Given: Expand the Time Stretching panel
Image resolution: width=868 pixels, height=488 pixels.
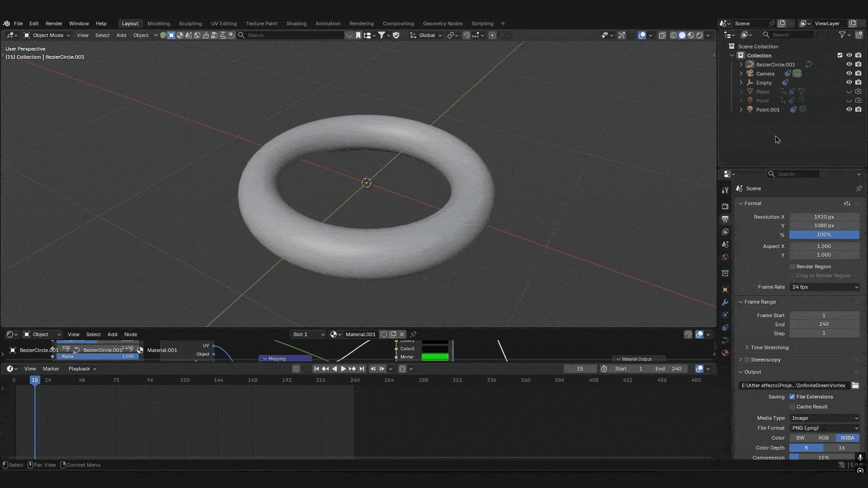Looking at the screenshot, I should [x=769, y=347].
